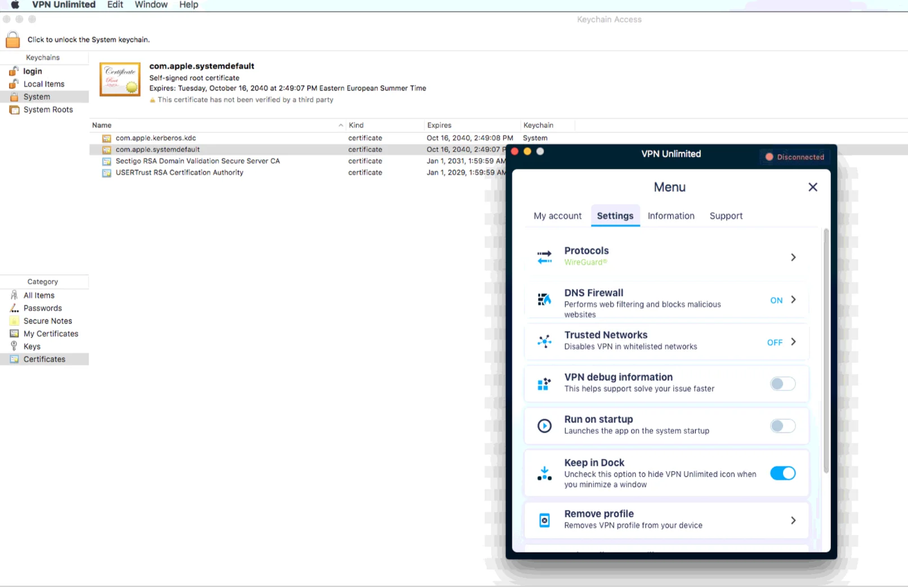This screenshot has width=908, height=588.
Task: Click the DNS Firewall icon
Action: [x=544, y=300]
